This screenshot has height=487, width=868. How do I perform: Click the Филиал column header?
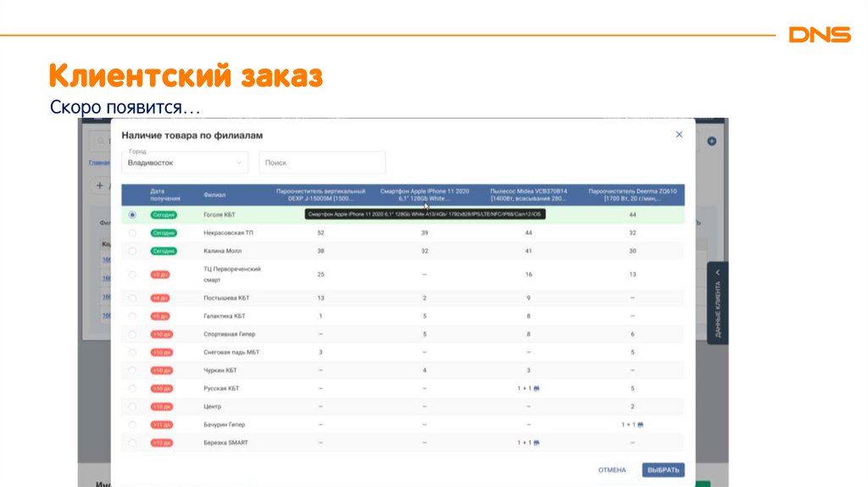(214, 195)
